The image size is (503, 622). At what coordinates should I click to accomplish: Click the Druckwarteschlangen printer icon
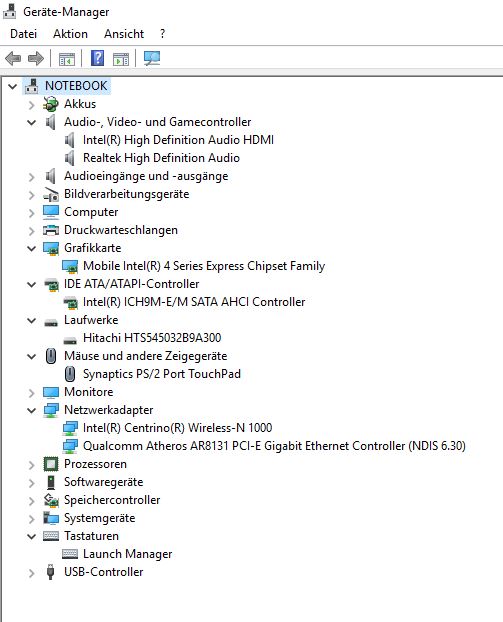pyautogui.click(x=51, y=230)
